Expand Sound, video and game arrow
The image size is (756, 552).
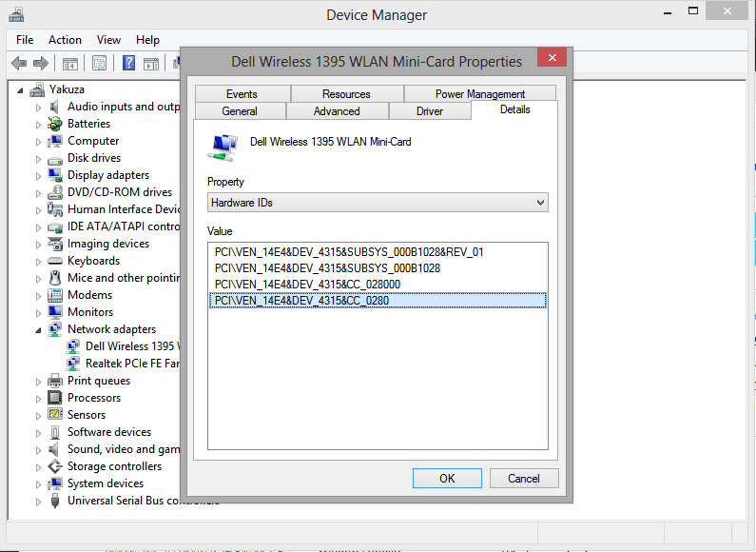38,450
